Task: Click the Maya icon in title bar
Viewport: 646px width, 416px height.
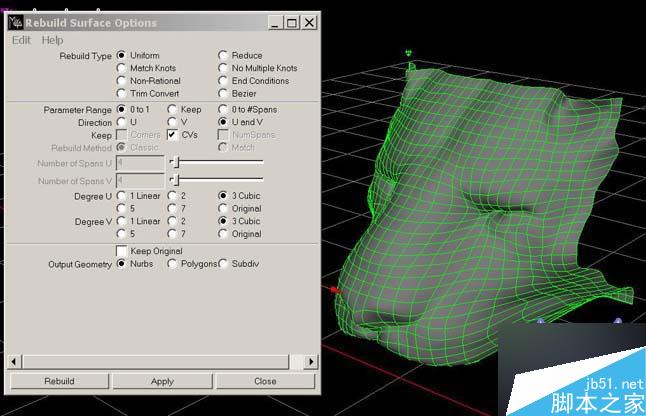Action: pos(16,23)
